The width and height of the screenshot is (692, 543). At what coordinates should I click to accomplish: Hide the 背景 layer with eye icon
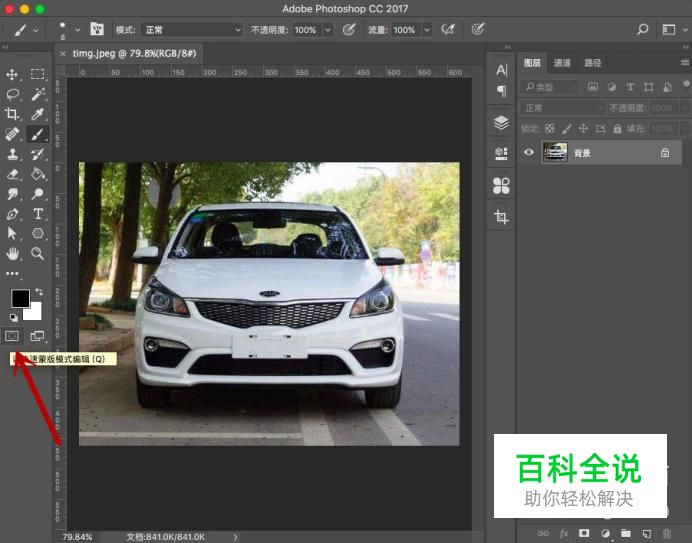(x=529, y=153)
